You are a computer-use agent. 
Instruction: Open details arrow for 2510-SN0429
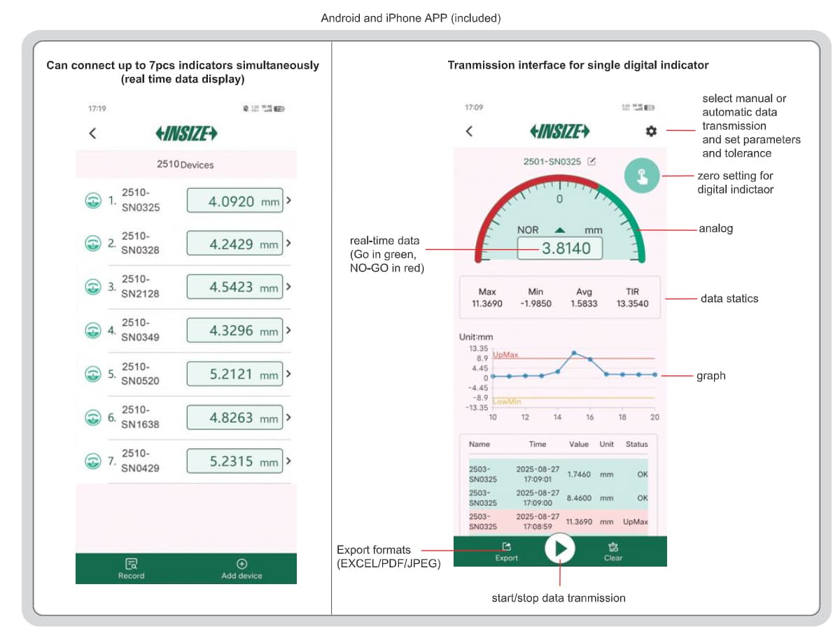tap(288, 461)
